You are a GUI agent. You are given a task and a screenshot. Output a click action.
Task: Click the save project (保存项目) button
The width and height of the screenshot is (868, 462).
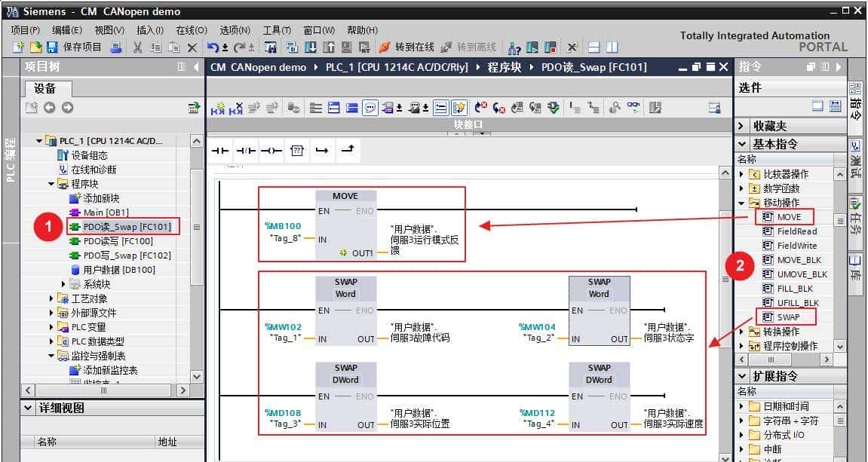click(74, 47)
